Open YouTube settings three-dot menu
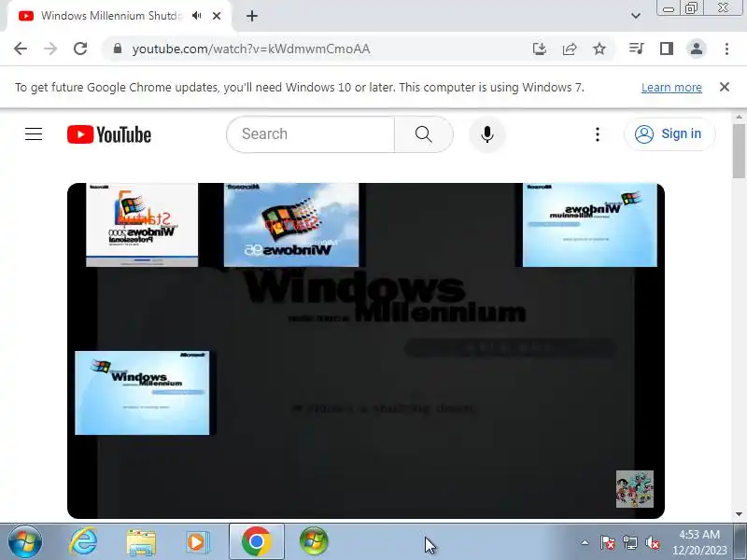 coord(598,134)
